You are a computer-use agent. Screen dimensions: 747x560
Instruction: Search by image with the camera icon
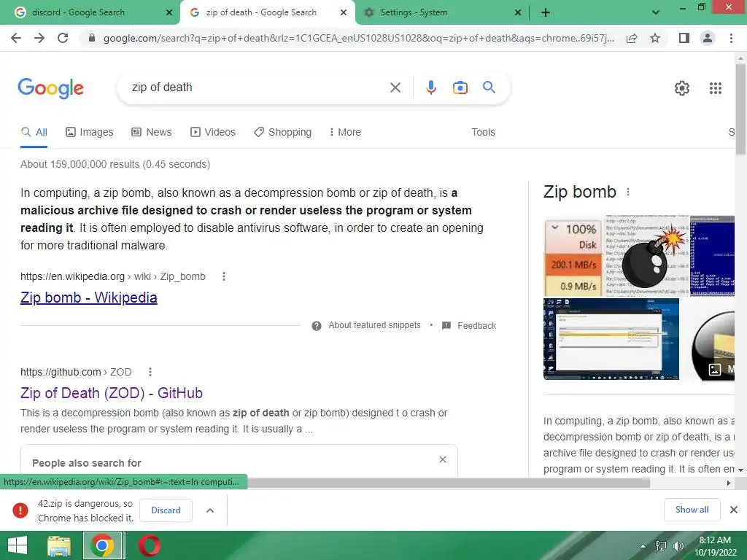[x=460, y=87]
